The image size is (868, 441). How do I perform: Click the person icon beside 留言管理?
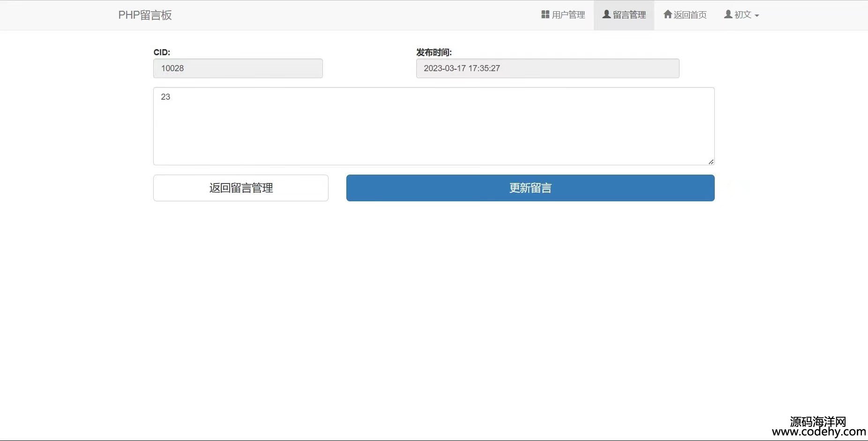pos(606,15)
